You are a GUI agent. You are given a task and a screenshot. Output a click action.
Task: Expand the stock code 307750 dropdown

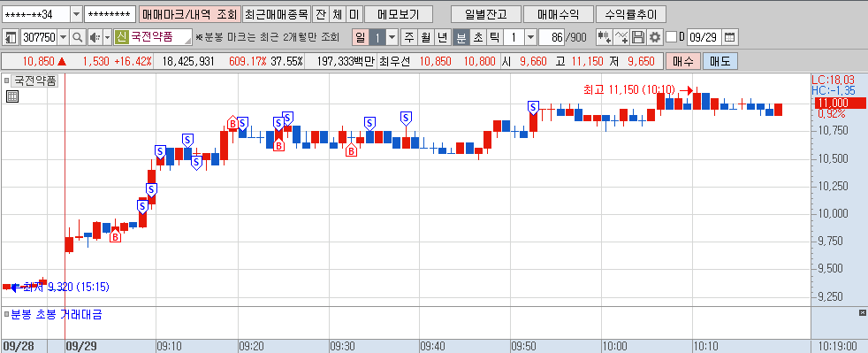point(63,38)
